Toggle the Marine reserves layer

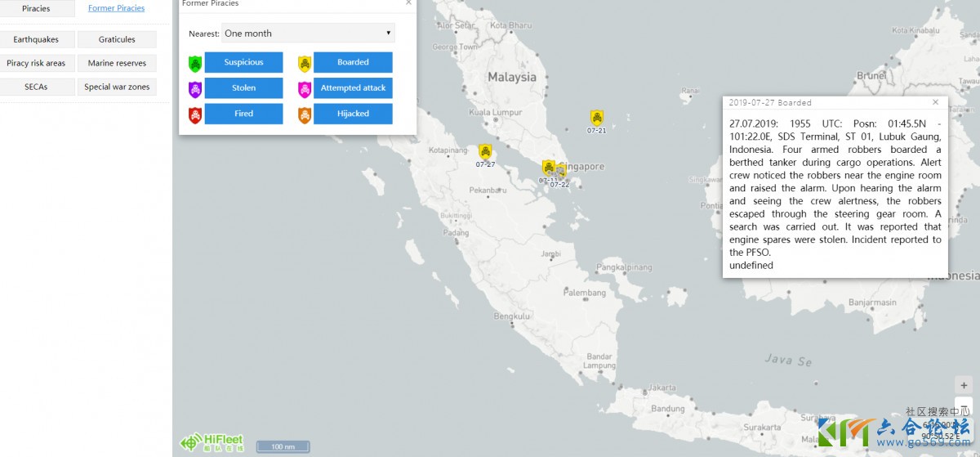tap(117, 63)
